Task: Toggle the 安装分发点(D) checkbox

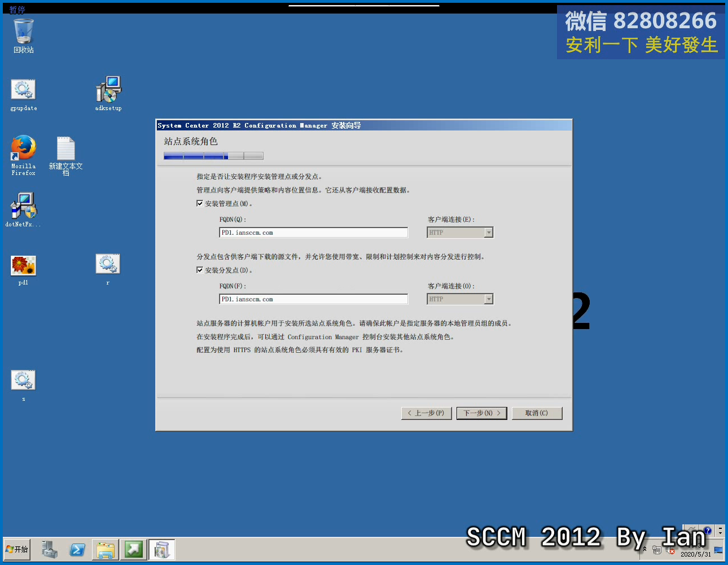Action: point(200,270)
